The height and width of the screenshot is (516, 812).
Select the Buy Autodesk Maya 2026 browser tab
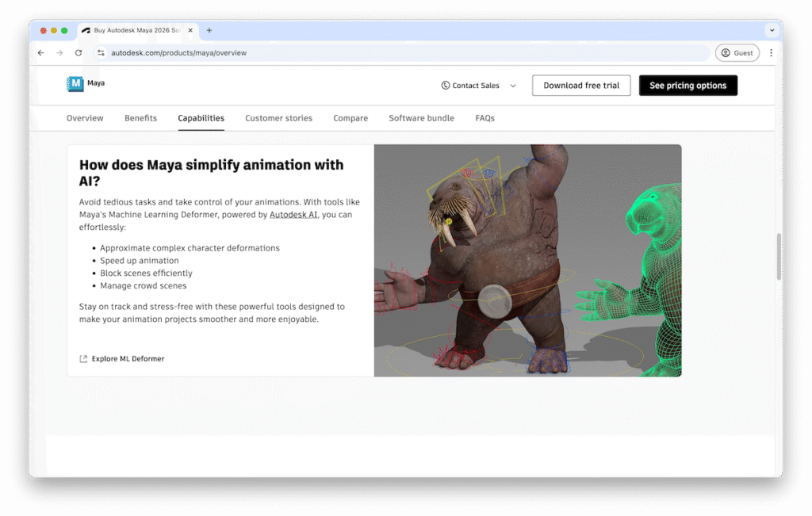click(137, 31)
